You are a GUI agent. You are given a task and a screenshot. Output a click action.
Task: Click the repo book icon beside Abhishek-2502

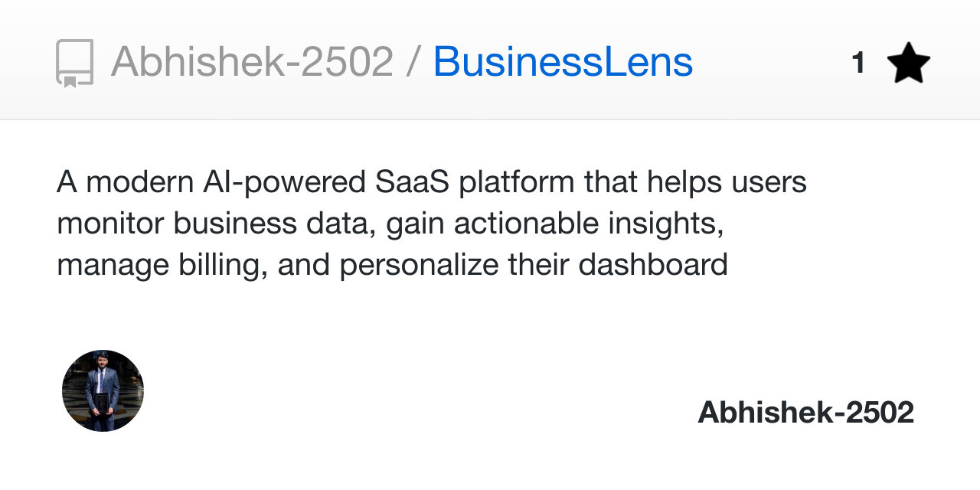[x=75, y=62]
